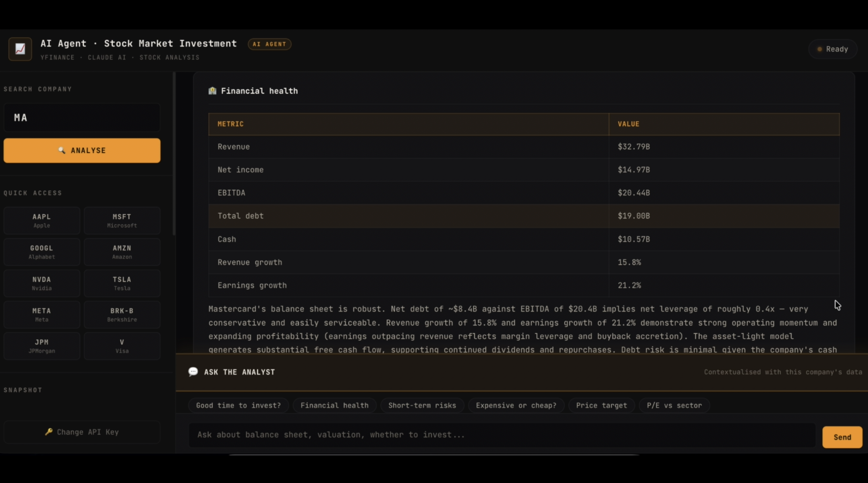This screenshot has height=483, width=868.
Task: Click the Send button
Action: 842,437
